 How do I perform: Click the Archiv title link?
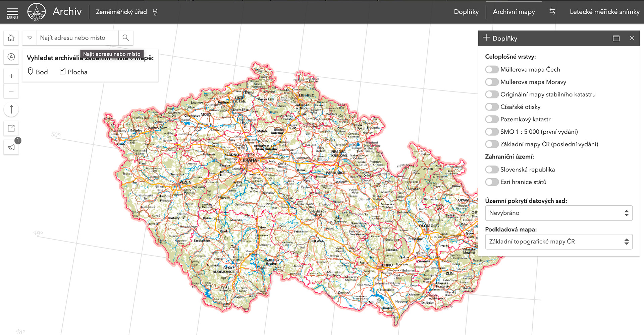point(67,11)
